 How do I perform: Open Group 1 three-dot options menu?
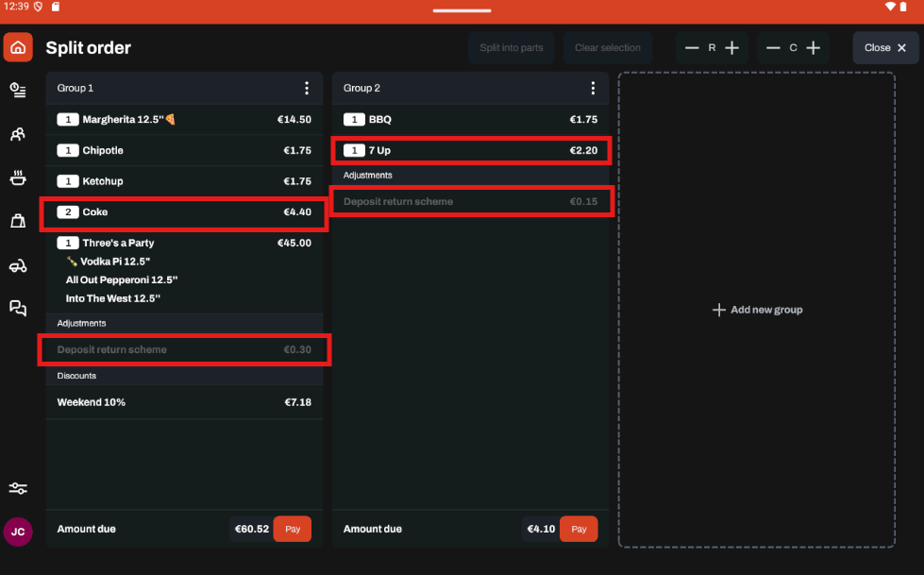(307, 88)
